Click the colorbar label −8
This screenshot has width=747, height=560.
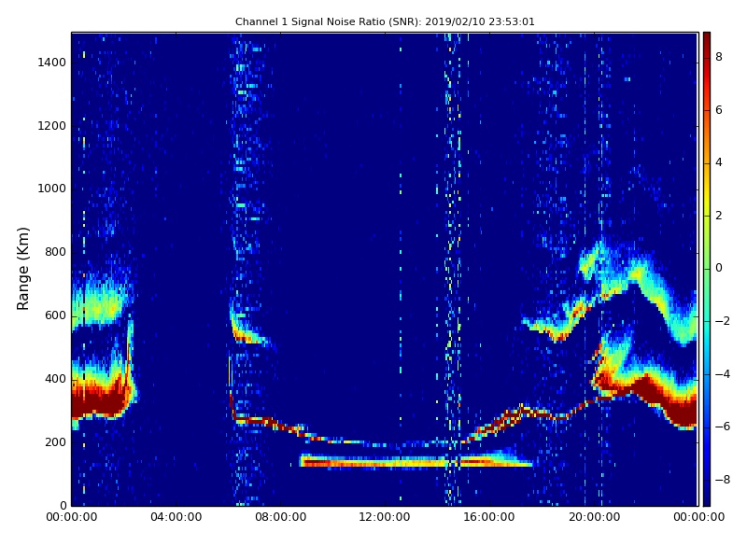723,480
